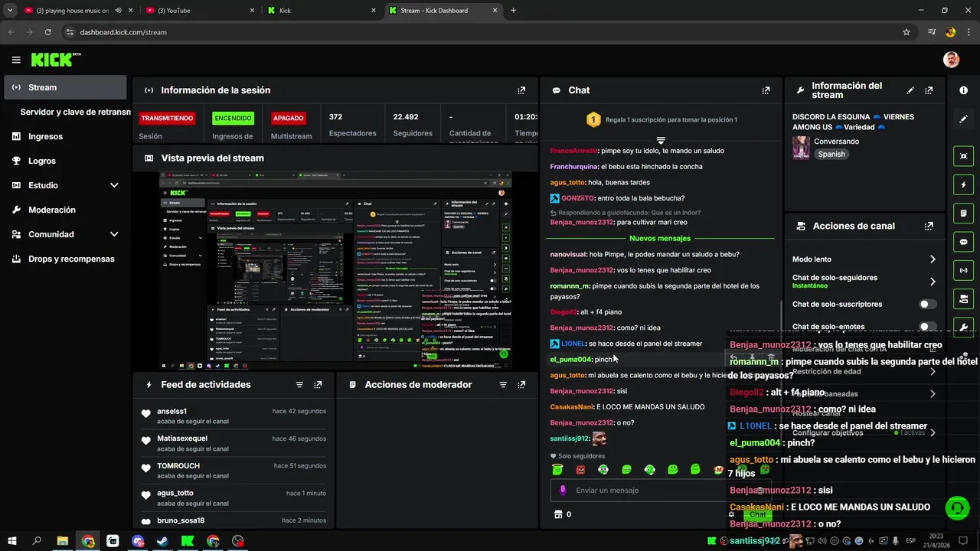This screenshot has width=980, height=551.
Task: Click the gift subscription badge numbered 1
Action: [x=593, y=119]
